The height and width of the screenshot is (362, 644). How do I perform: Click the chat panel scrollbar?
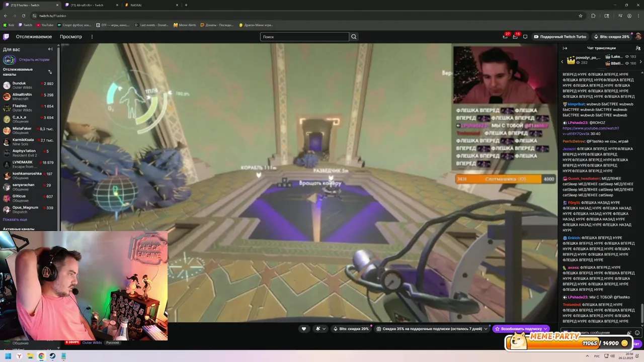point(642,314)
